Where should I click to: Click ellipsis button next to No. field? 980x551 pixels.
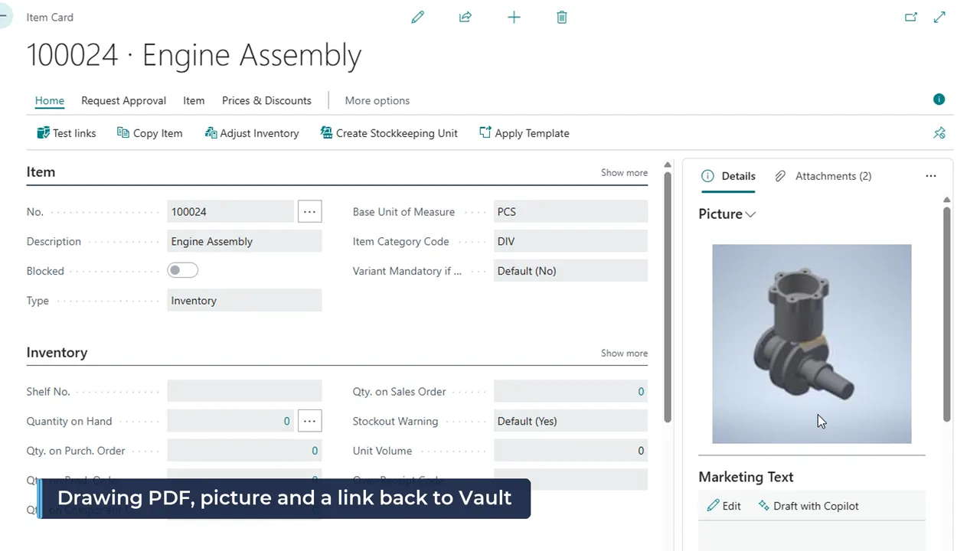(x=309, y=211)
